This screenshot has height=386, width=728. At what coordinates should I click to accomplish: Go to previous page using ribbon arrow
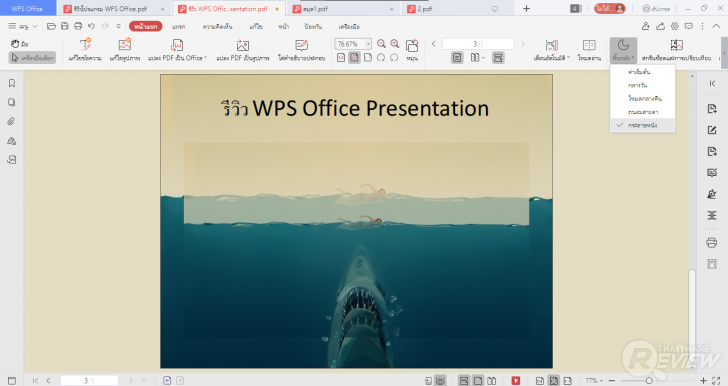point(433,44)
